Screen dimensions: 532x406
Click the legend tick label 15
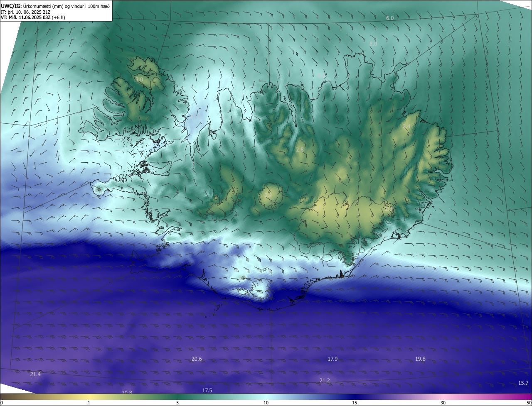[x=355, y=403]
